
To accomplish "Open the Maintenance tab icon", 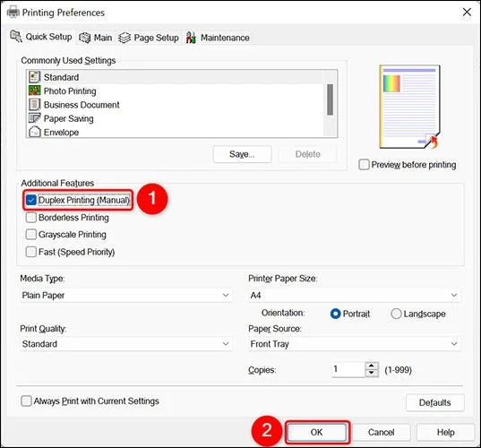I will click(x=191, y=38).
